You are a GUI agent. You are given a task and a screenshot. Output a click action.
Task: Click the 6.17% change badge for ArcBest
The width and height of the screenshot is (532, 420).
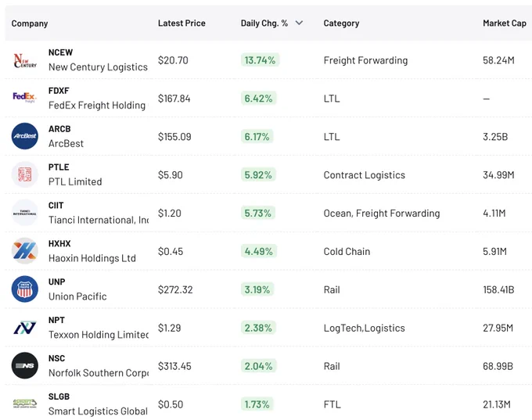257,136
